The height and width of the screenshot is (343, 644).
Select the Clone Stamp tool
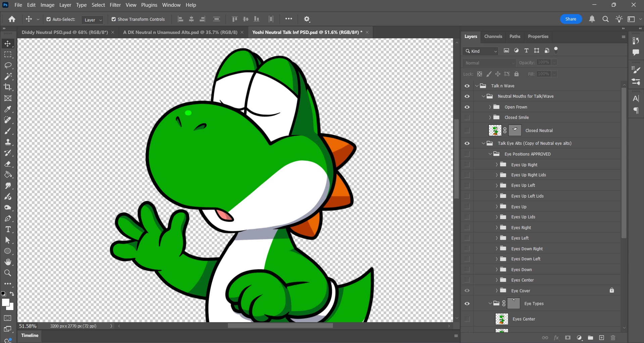[8, 142]
